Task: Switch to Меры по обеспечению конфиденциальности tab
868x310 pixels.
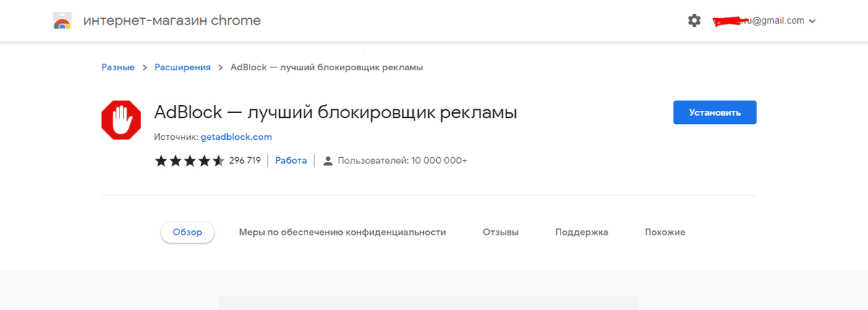Action: [343, 232]
